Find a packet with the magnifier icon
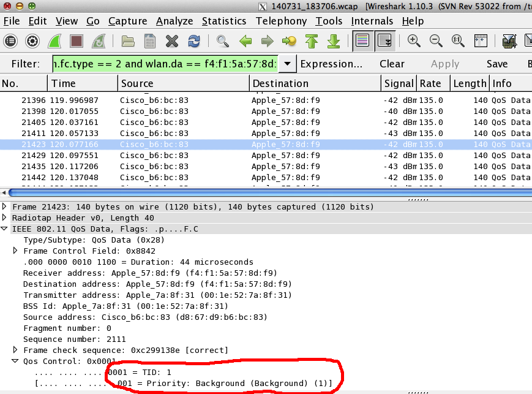This screenshot has height=394, width=532. [x=223, y=41]
